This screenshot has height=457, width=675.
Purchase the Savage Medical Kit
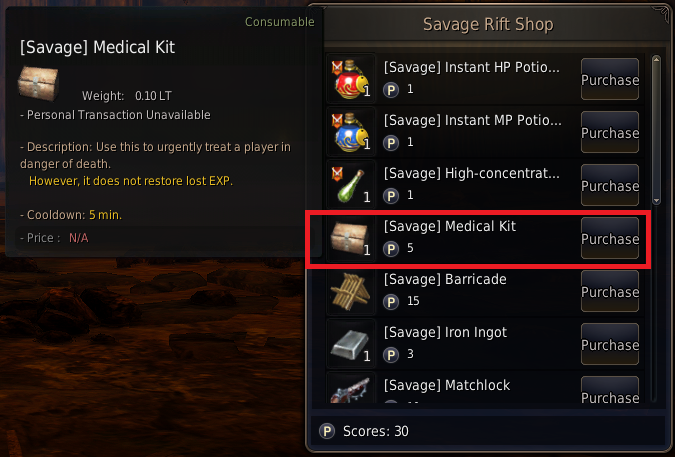(x=610, y=238)
